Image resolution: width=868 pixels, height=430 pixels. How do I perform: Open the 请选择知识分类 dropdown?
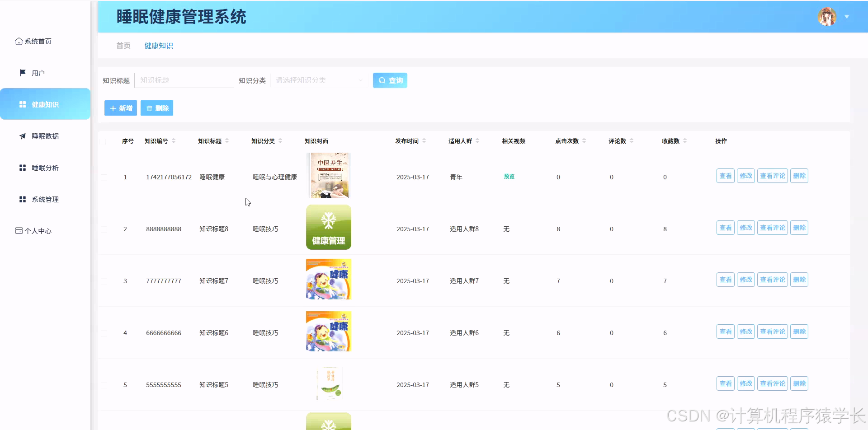click(x=319, y=80)
